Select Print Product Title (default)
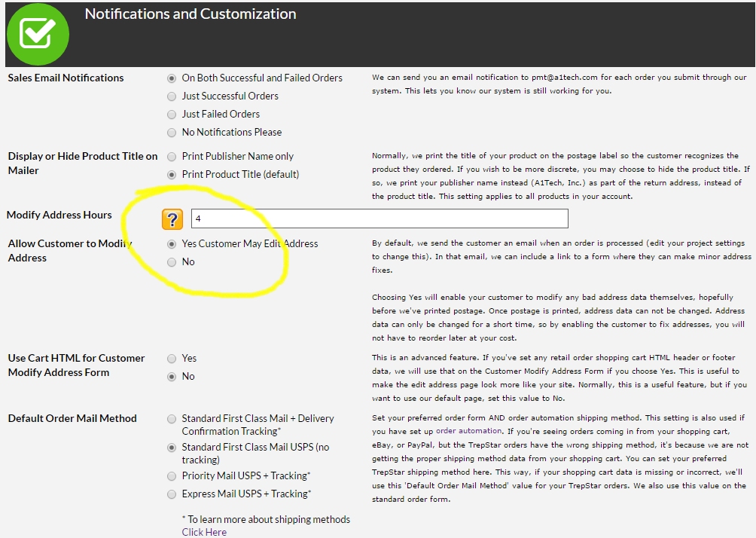This screenshot has width=756, height=538. click(x=172, y=175)
